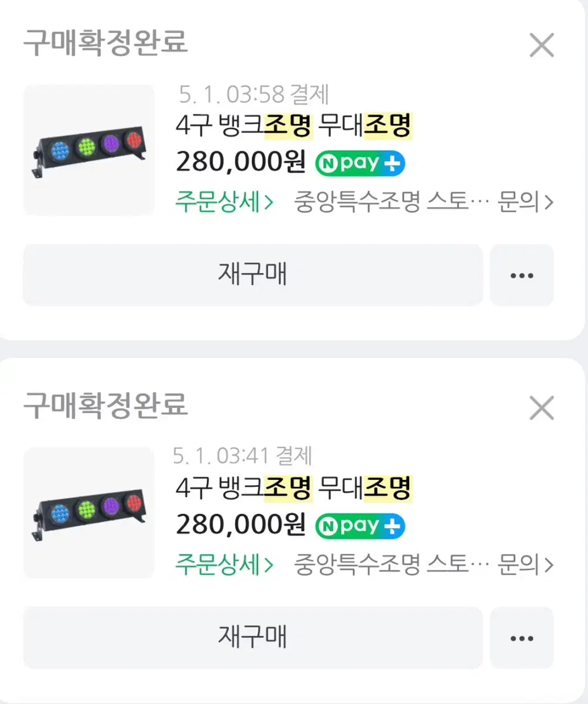Open the Npay+ badge on the 03:41 order
The width and height of the screenshot is (588, 704).
[360, 526]
